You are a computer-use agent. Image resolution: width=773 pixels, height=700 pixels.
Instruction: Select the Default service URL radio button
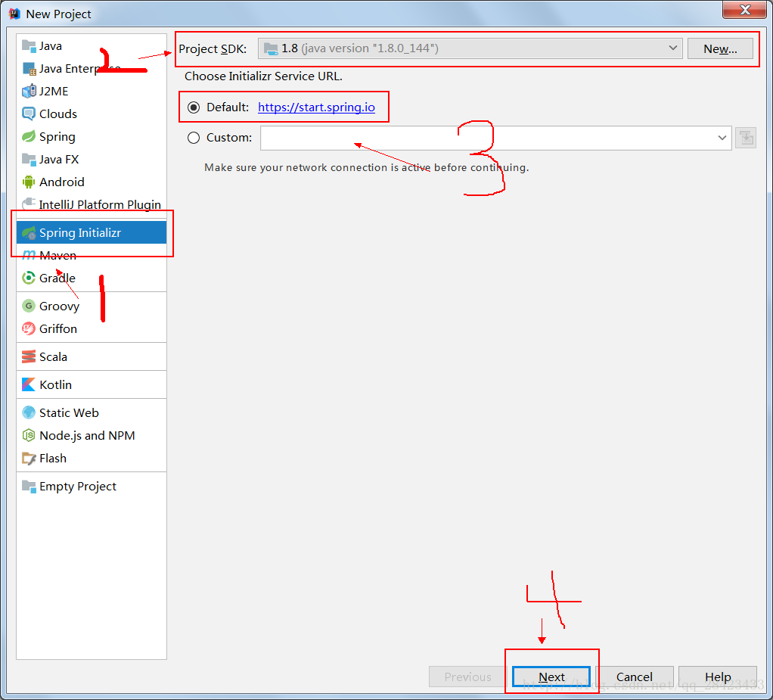click(x=194, y=107)
